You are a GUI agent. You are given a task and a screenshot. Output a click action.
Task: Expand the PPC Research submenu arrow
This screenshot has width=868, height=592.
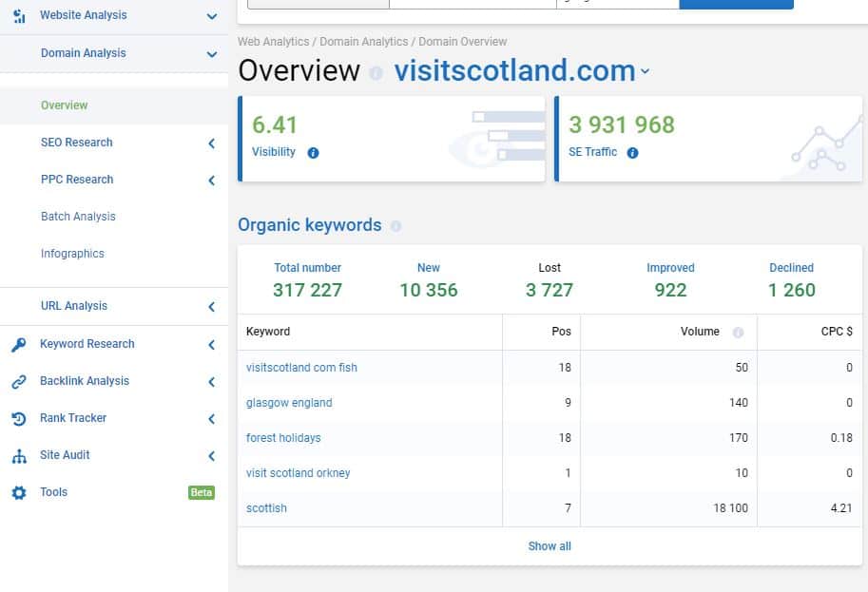coord(211,181)
